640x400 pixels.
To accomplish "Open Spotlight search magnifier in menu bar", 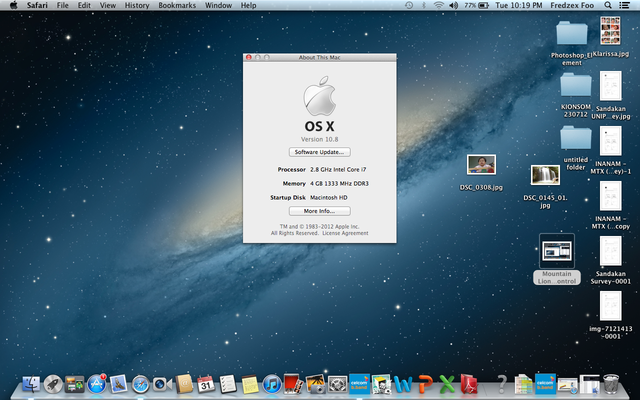I will pos(608,5).
